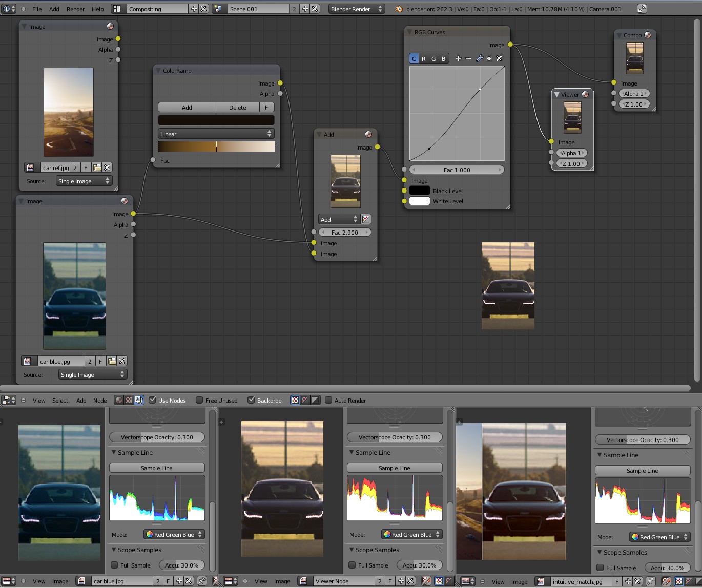This screenshot has width=702, height=588.
Task: Toggle preview on the top Image node
Action: [x=110, y=26]
